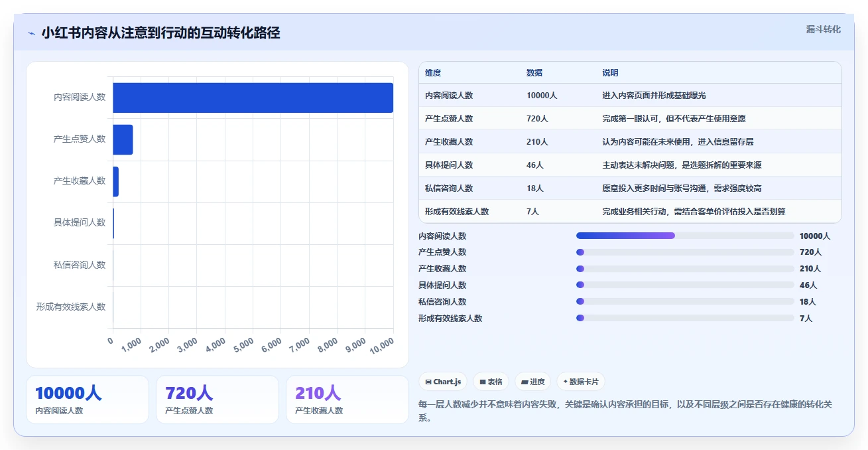Click the description 完成业务相关行动，需结合客单价评估投入是否划算
Screen dimensions: 868x450
[694, 212]
